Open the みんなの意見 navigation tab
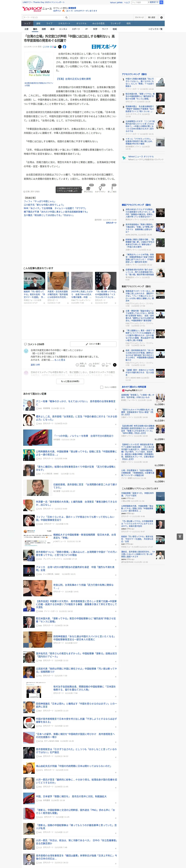The image size is (186, 868). click(x=99, y=23)
